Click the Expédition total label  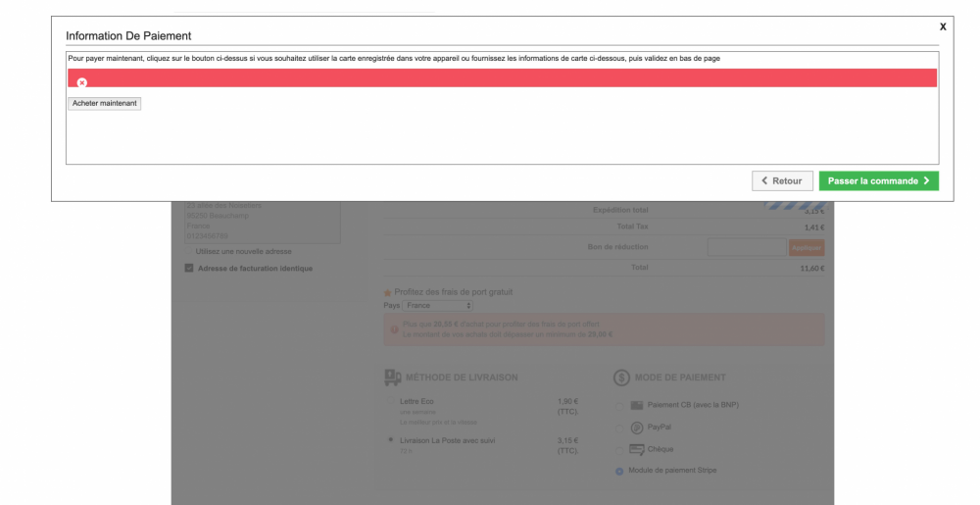pyautogui.click(x=620, y=210)
